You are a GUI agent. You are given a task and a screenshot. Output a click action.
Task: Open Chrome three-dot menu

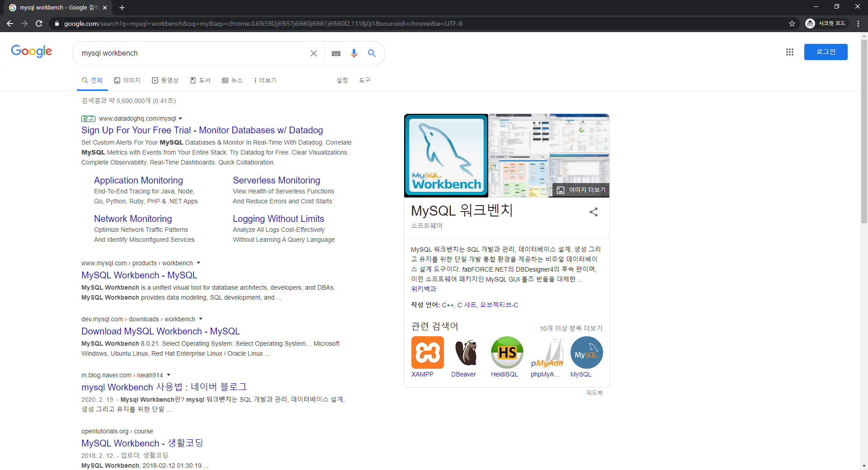(x=858, y=23)
